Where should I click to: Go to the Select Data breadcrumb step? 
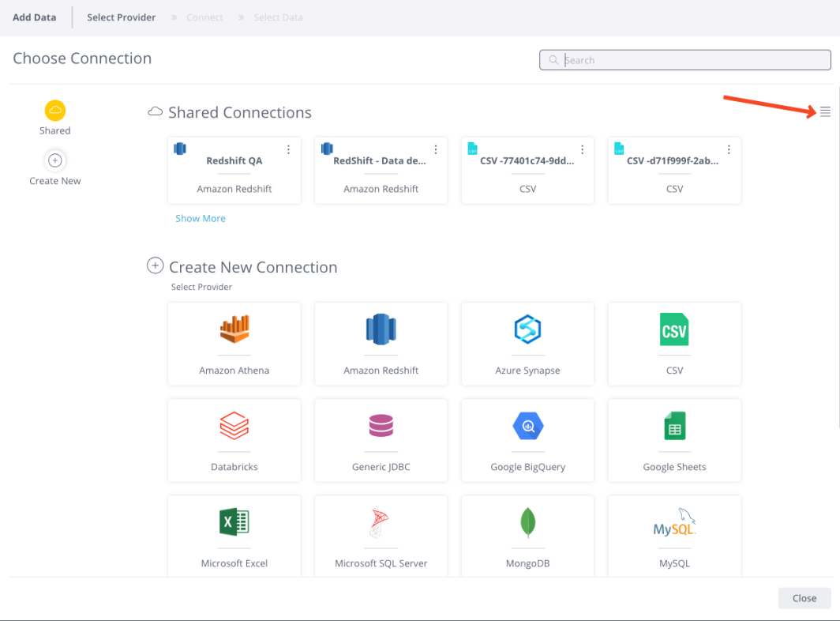[278, 17]
